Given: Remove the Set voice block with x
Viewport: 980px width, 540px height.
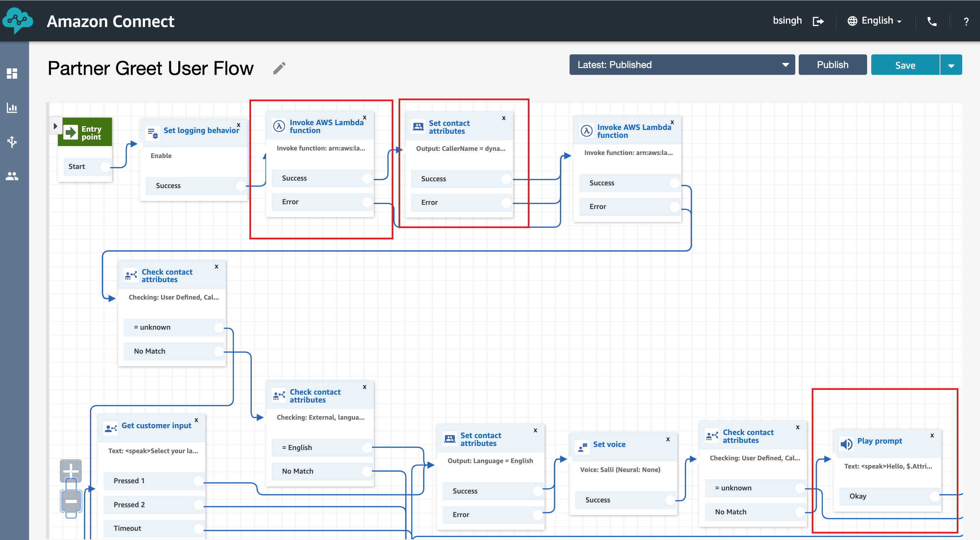Looking at the screenshot, I should [x=668, y=439].
